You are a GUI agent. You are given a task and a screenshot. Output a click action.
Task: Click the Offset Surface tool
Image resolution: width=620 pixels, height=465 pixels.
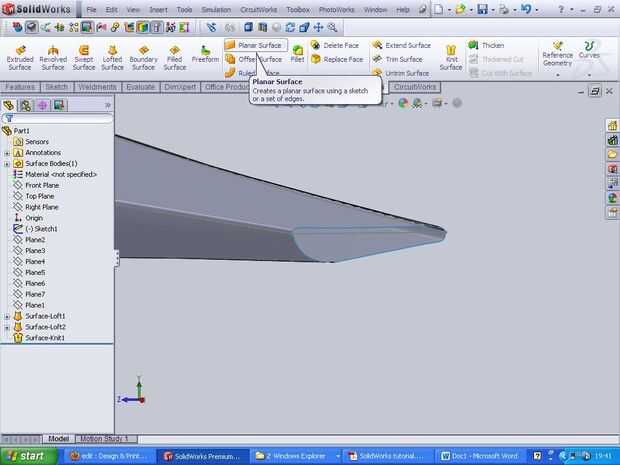click(x=254, y=59)
